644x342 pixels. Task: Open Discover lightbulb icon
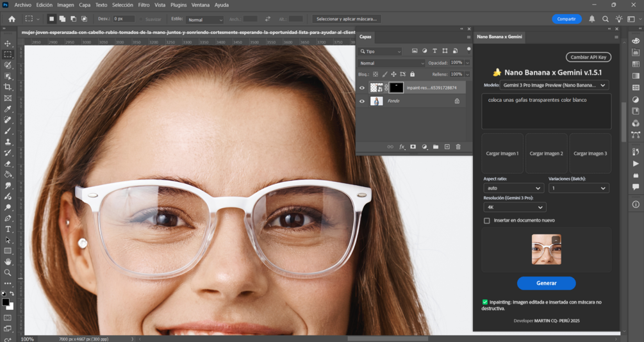pos(619,19)
